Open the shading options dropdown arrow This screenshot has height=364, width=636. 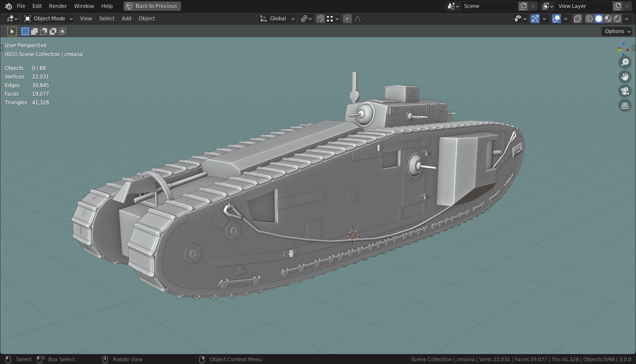coord(627,19)
